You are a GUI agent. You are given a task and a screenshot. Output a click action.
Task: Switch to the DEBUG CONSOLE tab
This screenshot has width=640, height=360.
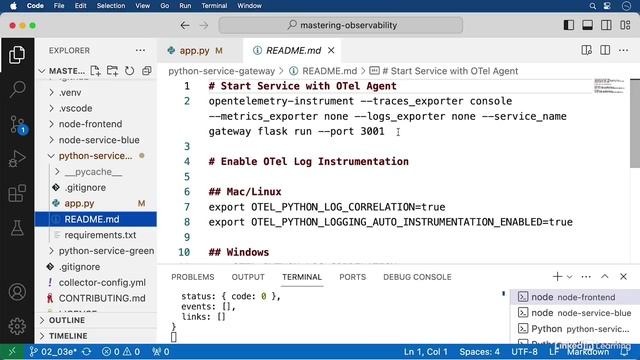click(417, 277)
